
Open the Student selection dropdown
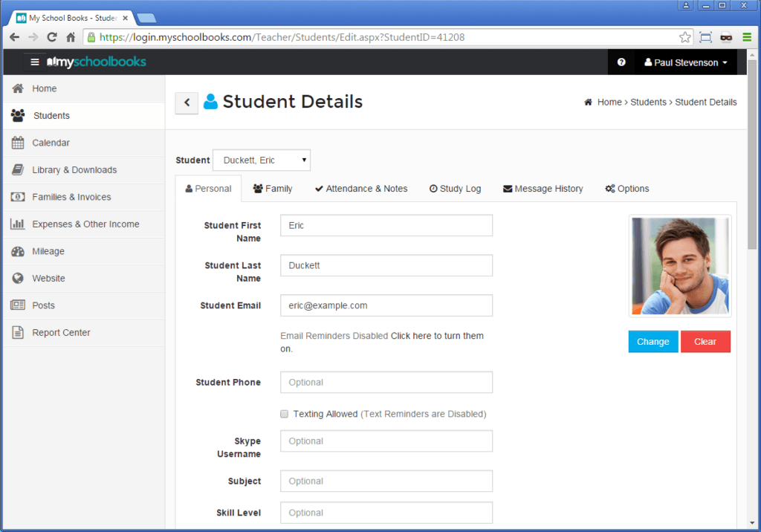pos(261,160)
